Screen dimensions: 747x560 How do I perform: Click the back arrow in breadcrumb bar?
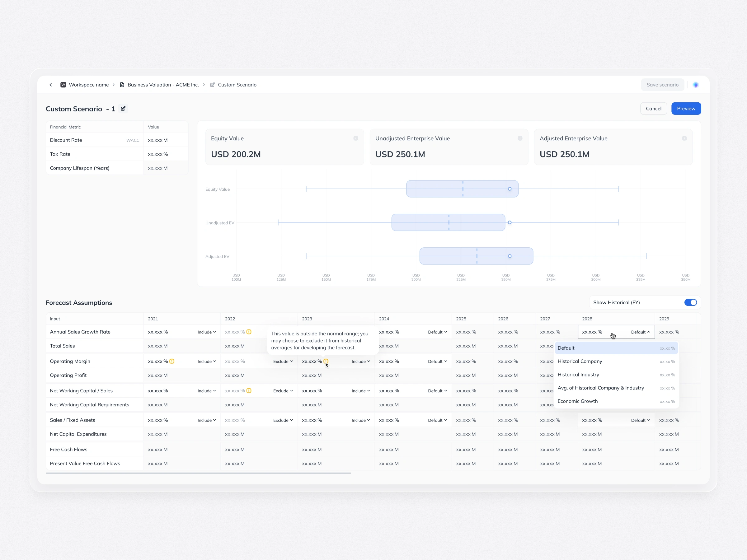(51, 85)
